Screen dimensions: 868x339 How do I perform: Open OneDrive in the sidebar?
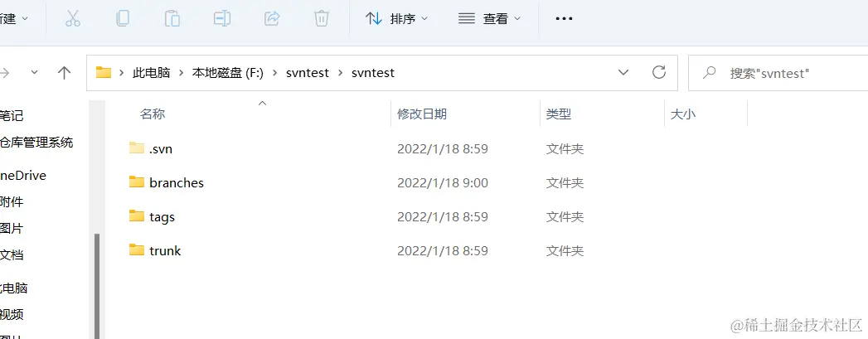click(23, 176)
